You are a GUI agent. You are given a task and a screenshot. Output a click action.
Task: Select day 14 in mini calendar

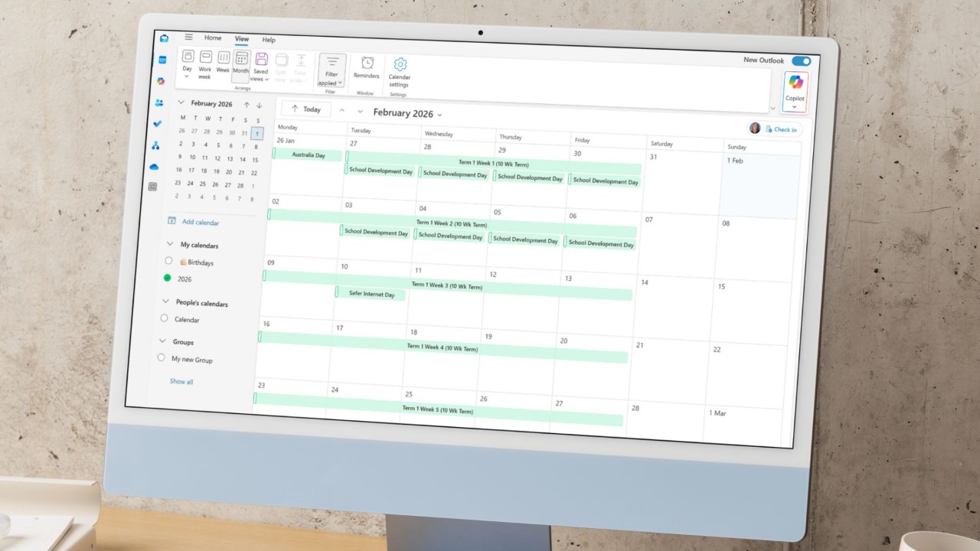coord(243,159)
